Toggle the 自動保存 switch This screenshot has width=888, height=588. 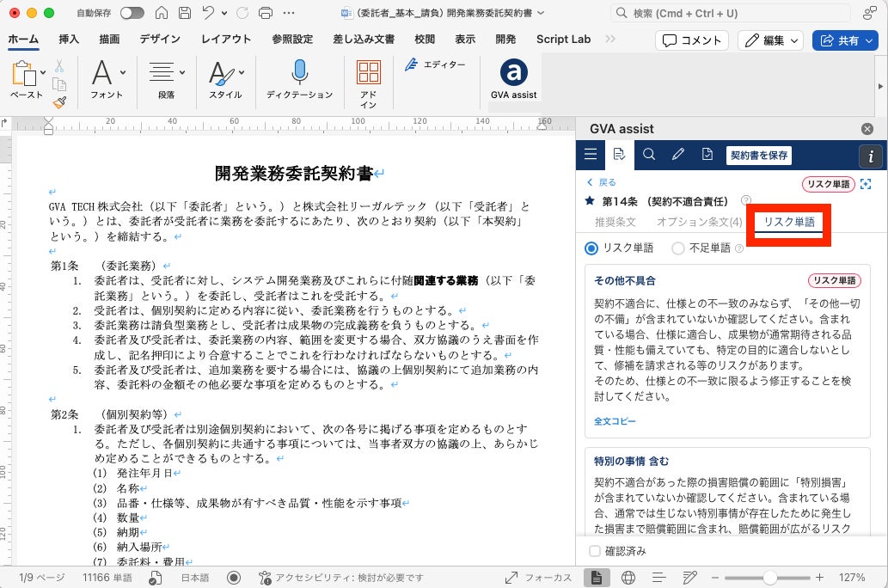(x=132, y=12)
